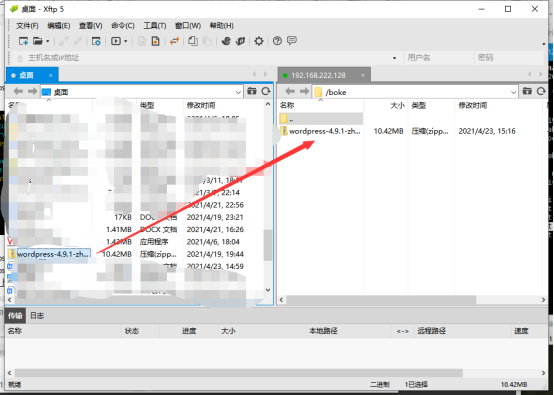This screenshot has height=395, width=554.
Task: Refresh the remote /boke pane
Action: pos(541,92)
